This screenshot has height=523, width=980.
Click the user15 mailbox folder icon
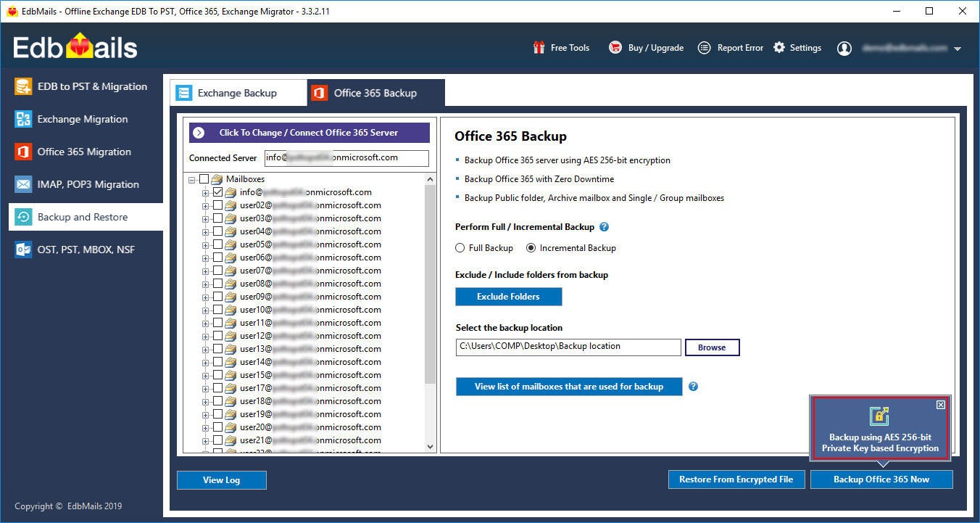pos(231,375)
